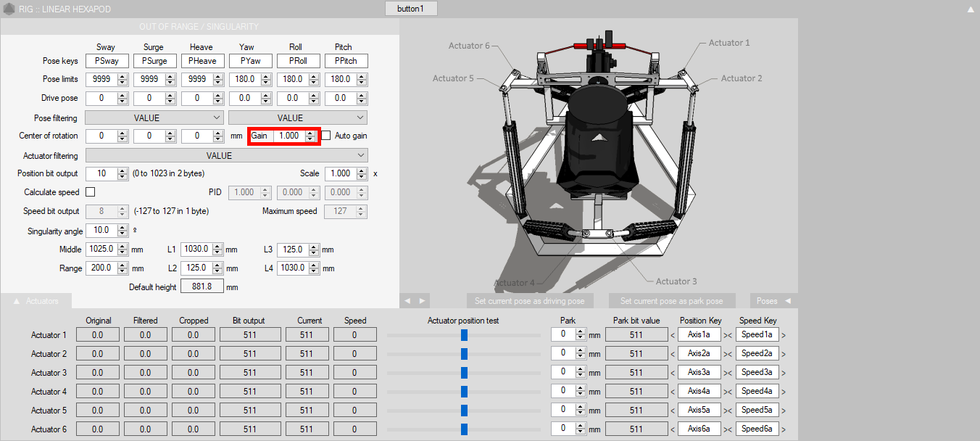The height and width of the screenshot is (441, 980).
Task: Collapse the rig panel using top-right arrow
Action: 971,9
